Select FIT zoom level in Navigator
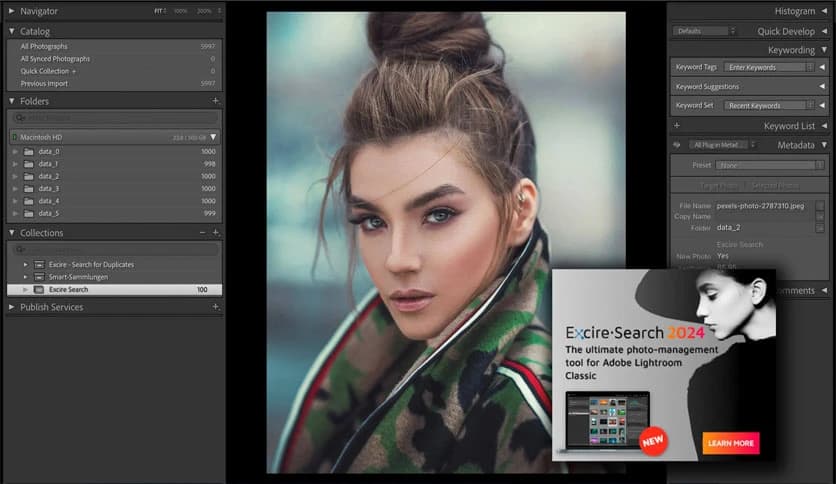836x484 pixels. pos(159,11)
